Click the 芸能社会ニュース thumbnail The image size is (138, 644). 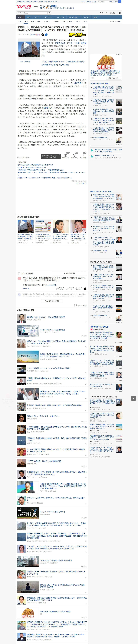point(28,356)
